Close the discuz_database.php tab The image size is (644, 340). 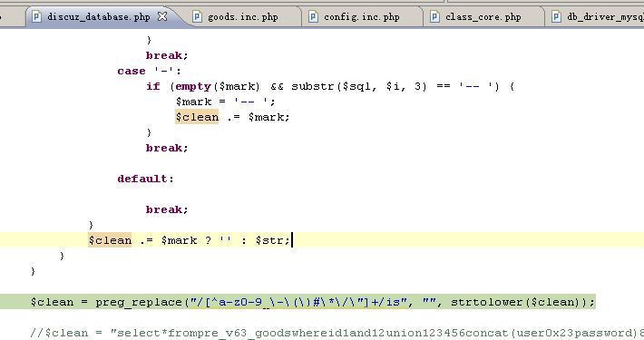(162, 16)
